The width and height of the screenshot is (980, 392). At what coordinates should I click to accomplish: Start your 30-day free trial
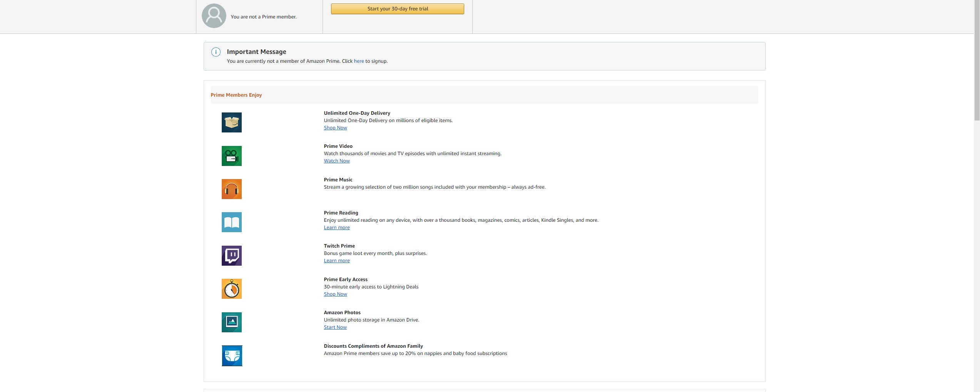pos(397,9)
